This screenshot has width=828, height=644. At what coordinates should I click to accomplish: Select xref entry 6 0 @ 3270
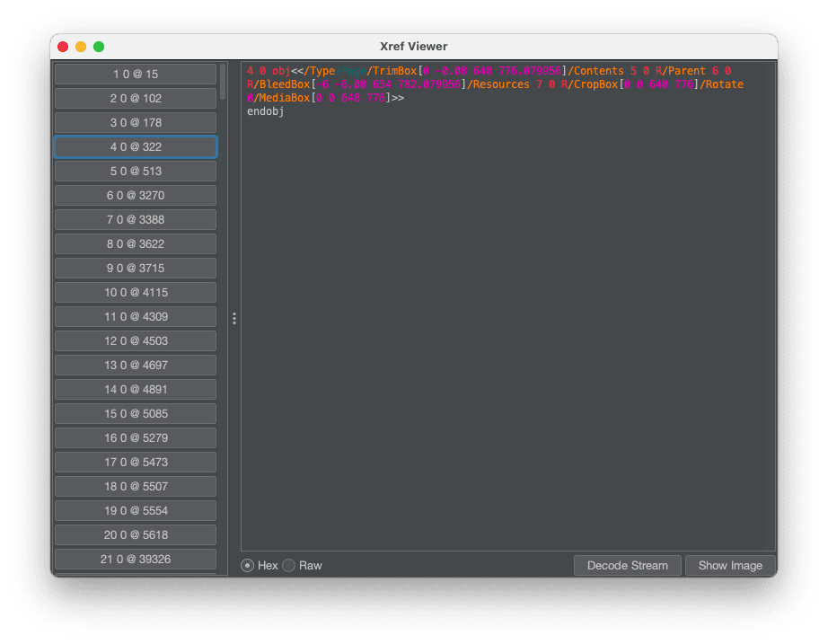(135, 195)
